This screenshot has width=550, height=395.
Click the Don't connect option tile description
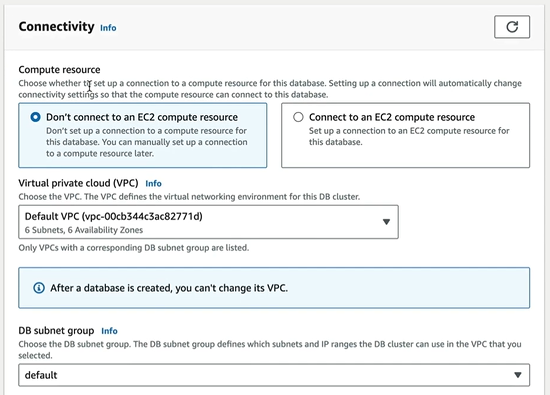tap(147, 142)
